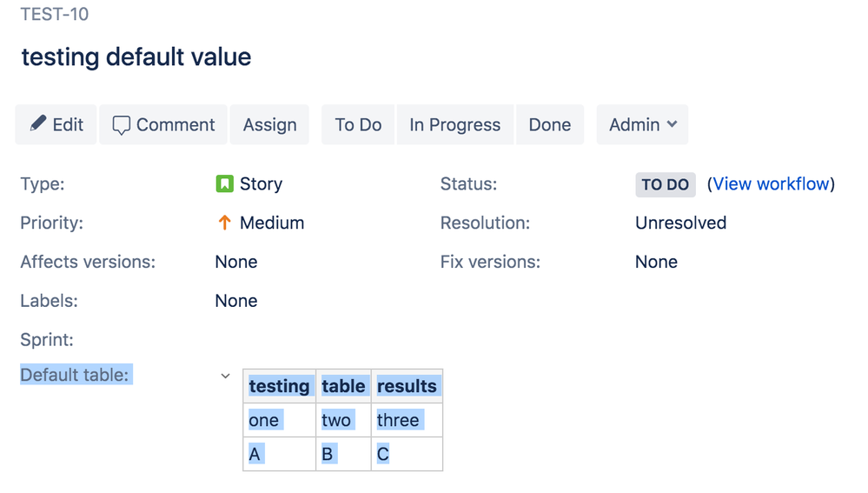Click the TEST-10 issue key
The height and width of the screenshot is (493, 868).
click(55, 15)
